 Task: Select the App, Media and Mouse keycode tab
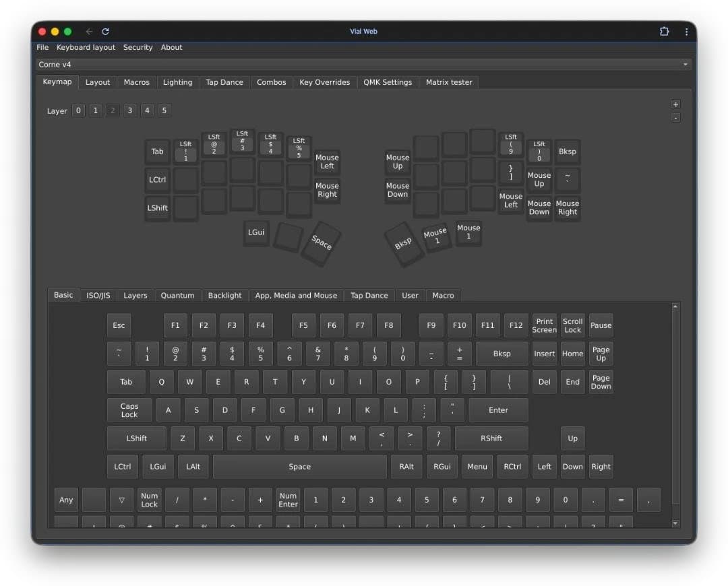297,295
